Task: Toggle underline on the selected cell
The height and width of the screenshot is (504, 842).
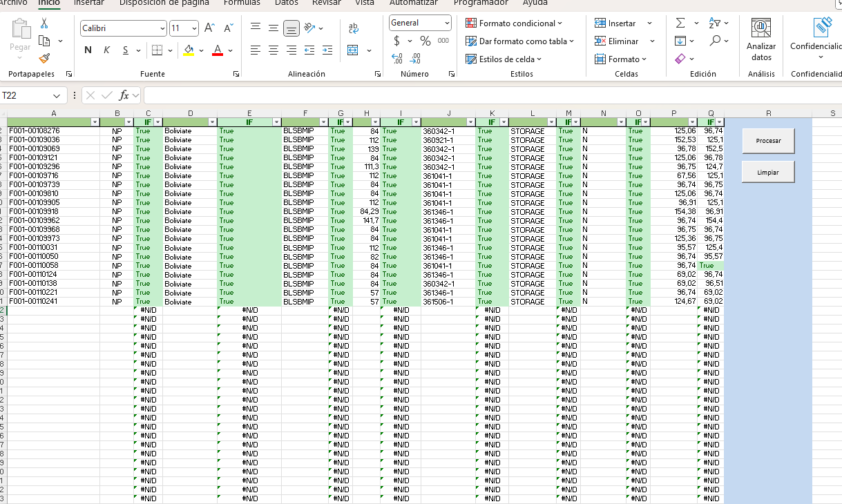Action: point(124,50)
